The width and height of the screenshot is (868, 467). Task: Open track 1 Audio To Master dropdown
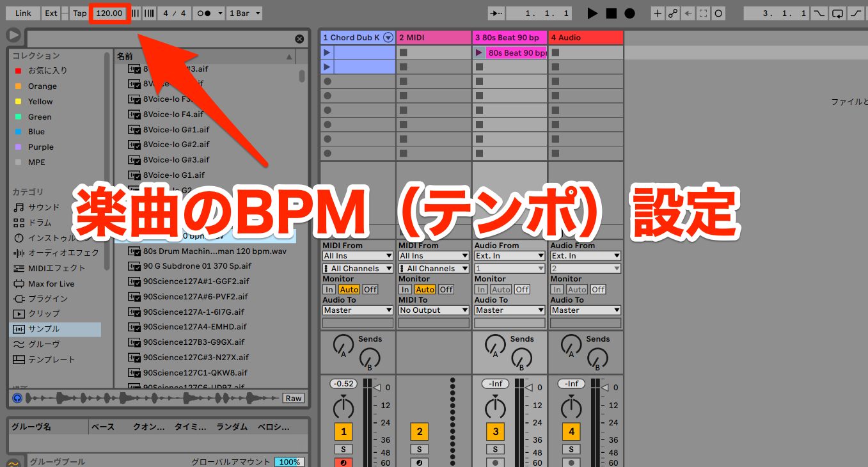(358, 310)
